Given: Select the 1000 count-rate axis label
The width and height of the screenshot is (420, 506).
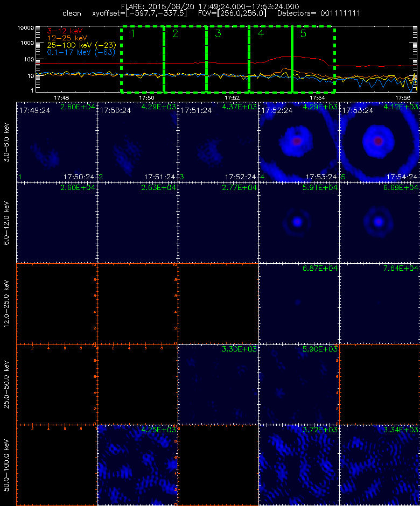Looking at the screenshot, I should (x=27, y=43).
